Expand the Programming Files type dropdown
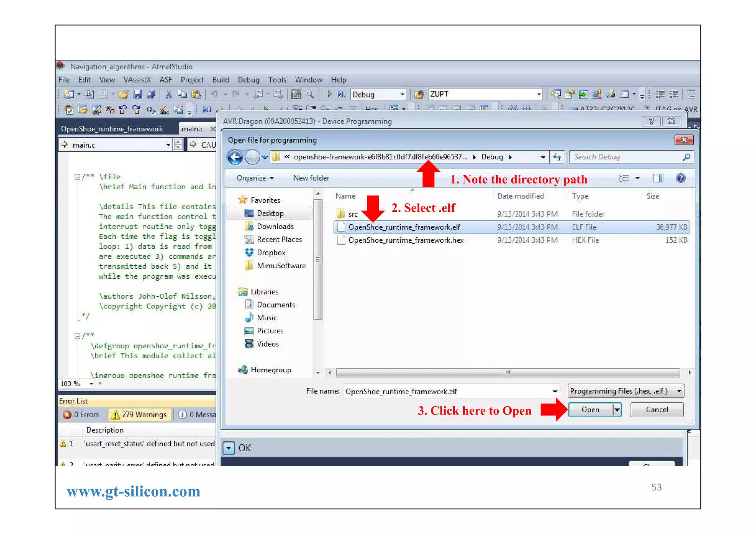The height and width of the screenshot is (534, 756). 679,391
